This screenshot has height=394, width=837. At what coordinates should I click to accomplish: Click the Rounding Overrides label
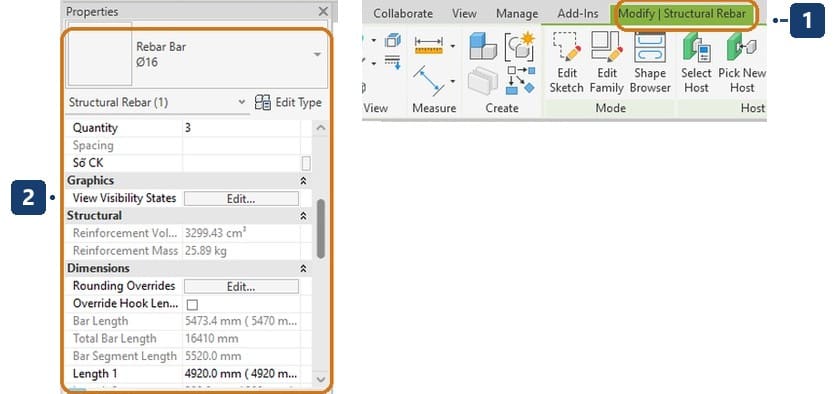[x=124, y=286]
